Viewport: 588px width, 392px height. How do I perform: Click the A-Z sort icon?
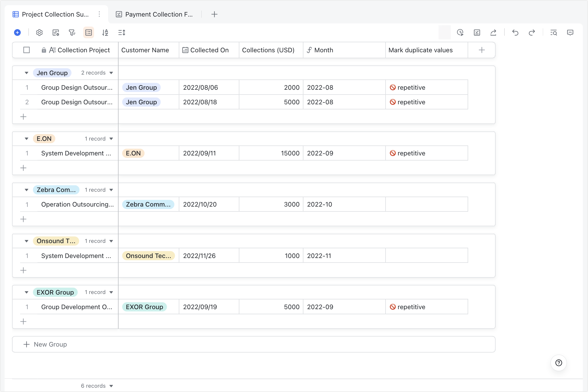point(105,33)
